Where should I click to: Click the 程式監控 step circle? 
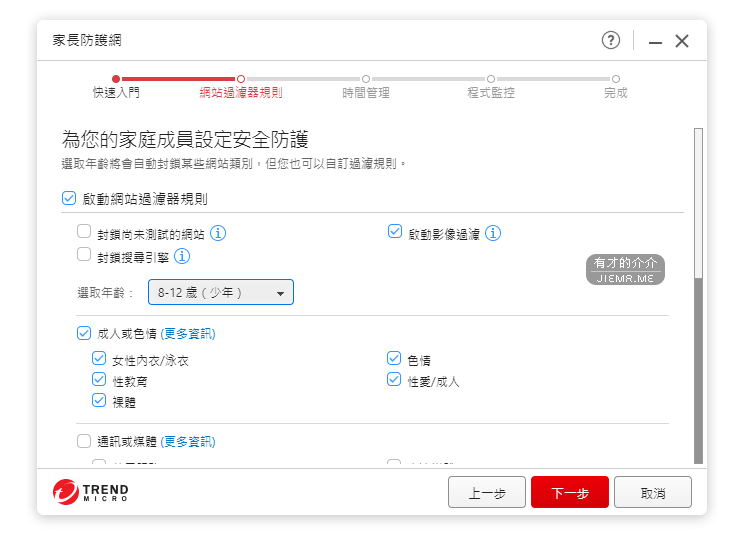click(491, 78)
